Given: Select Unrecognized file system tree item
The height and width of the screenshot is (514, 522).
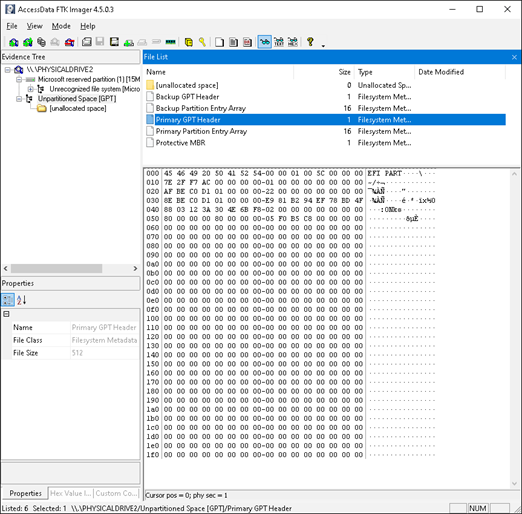Looking at the screenshot, I should [95, 89].
